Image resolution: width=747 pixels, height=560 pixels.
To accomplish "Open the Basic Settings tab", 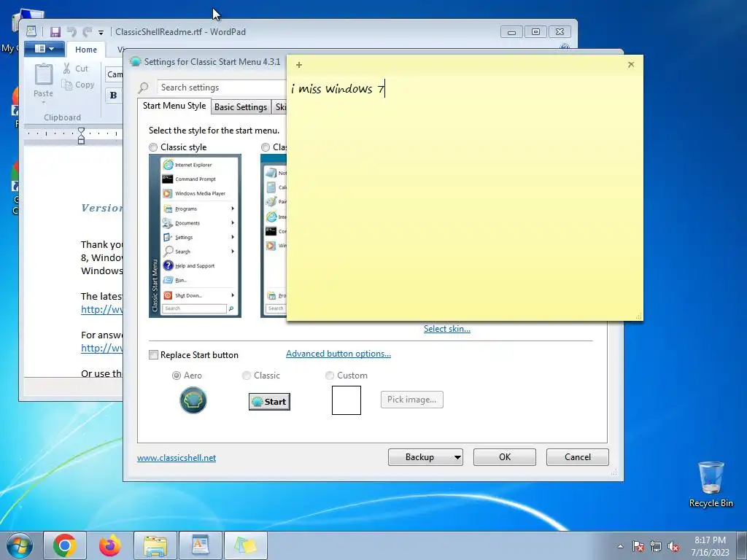I will (241, 107).
